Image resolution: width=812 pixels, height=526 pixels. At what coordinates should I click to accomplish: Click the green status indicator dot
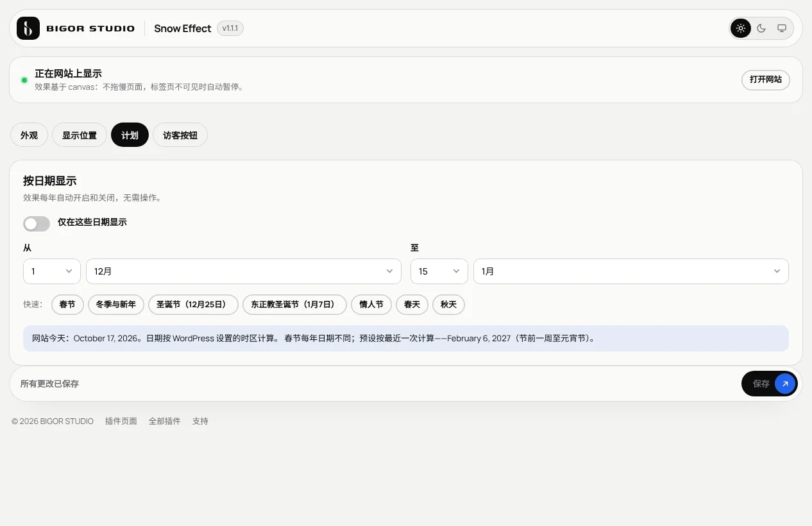24,80
